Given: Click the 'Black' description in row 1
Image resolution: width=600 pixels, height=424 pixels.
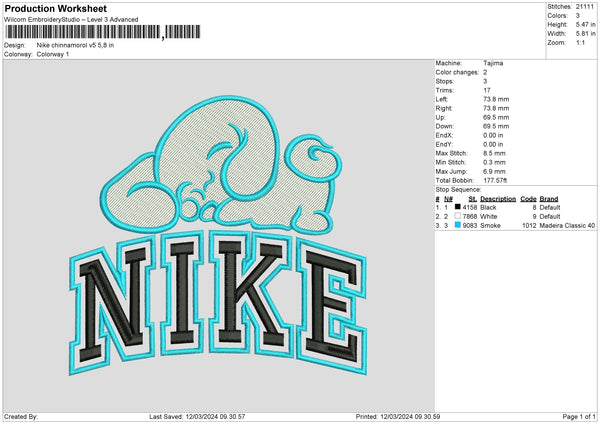Looking at the screenshot, I should coord(488,207).
